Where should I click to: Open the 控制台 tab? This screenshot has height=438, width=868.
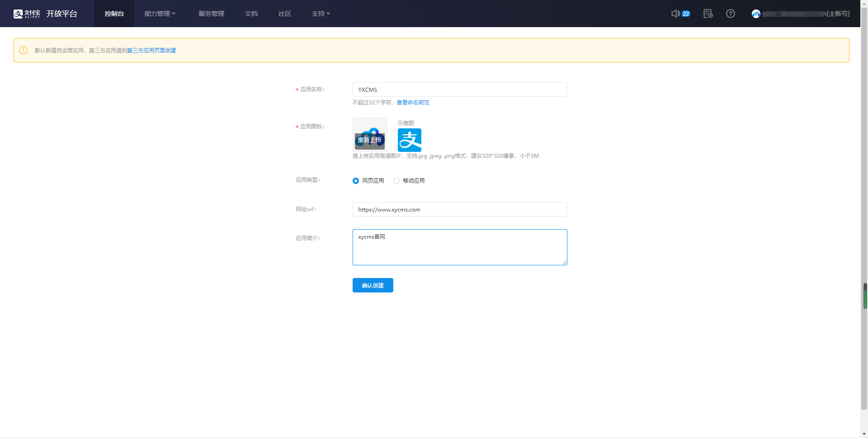click(114, 14)
